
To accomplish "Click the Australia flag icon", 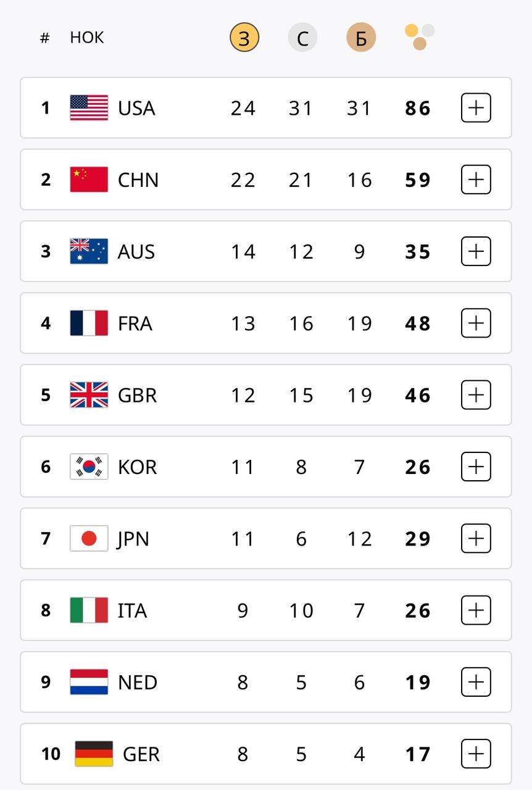I will [x=89, y=251].
